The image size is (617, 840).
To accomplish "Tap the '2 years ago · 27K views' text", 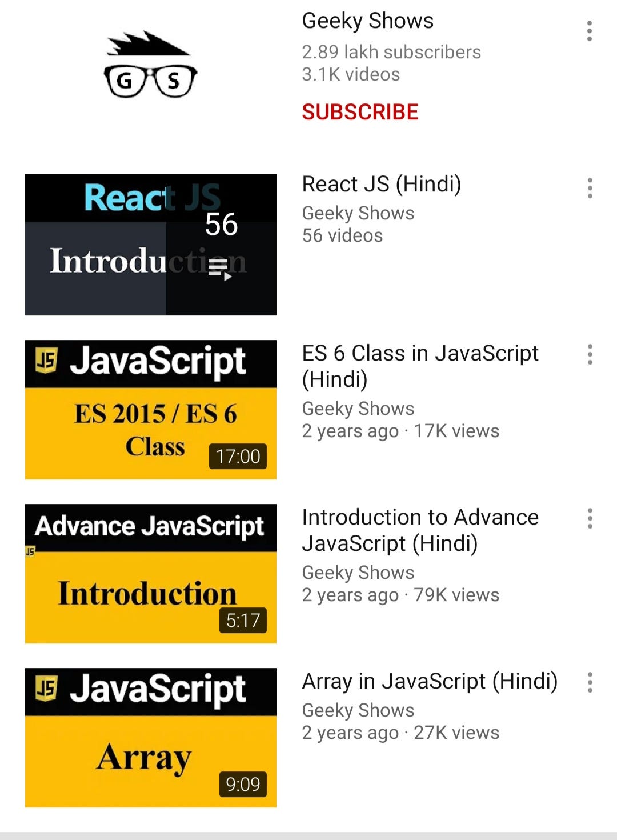I will (x=400, y=733).
